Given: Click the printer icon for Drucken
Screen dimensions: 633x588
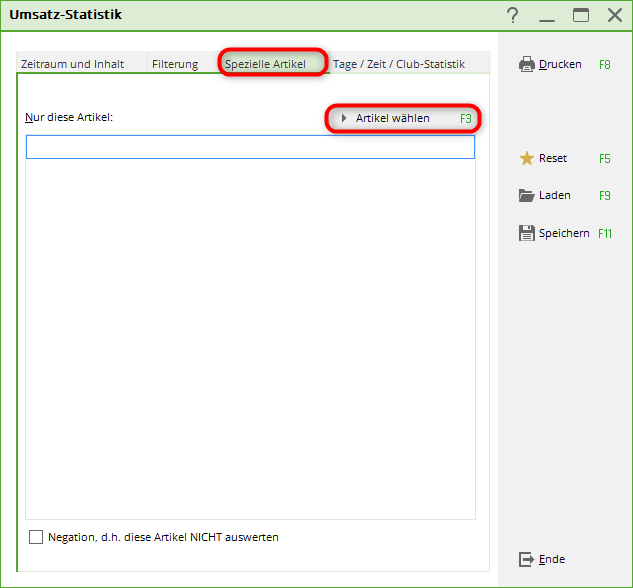Looking at the screenshot, I should pyautogui.click(x=526, y=65).
